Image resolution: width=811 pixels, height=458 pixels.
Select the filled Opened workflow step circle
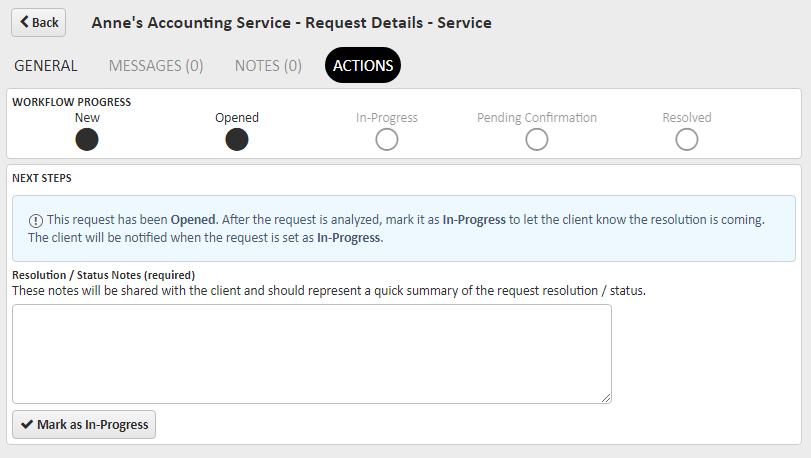point(237,140)
